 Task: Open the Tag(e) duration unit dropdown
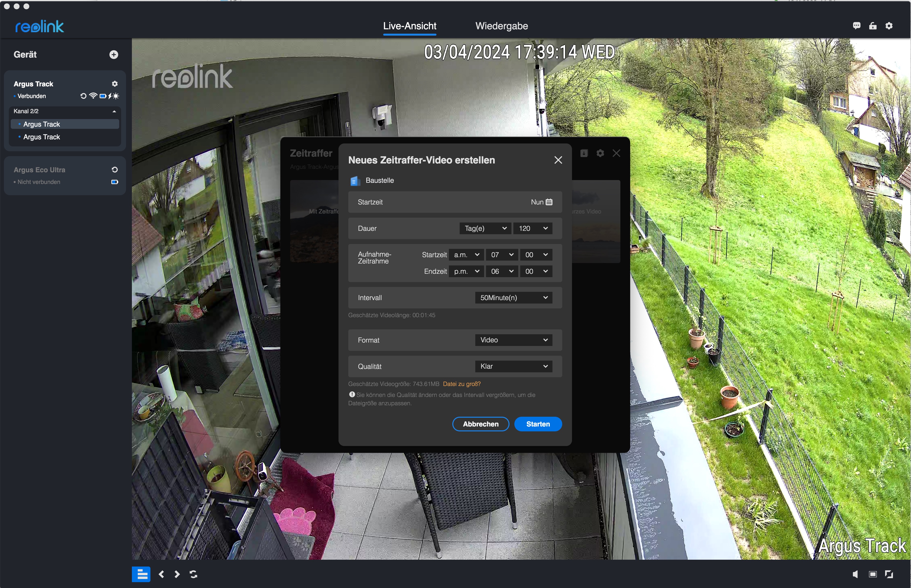(485, 228)
